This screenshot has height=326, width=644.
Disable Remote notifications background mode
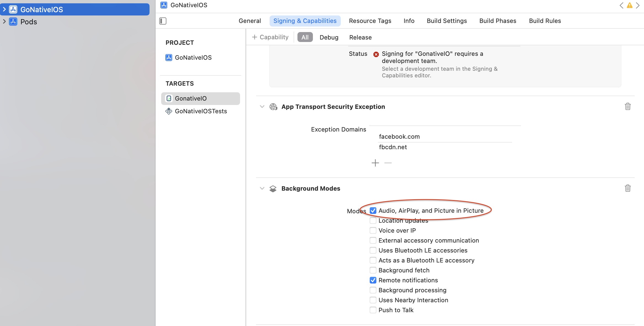373,280
